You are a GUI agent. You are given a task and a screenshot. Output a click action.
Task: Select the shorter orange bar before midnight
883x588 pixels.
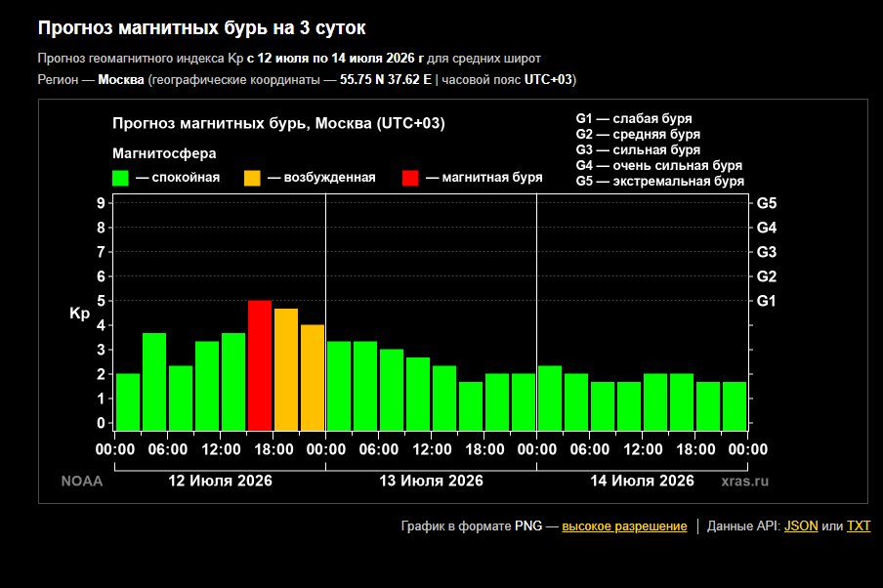tap(313, 377)
